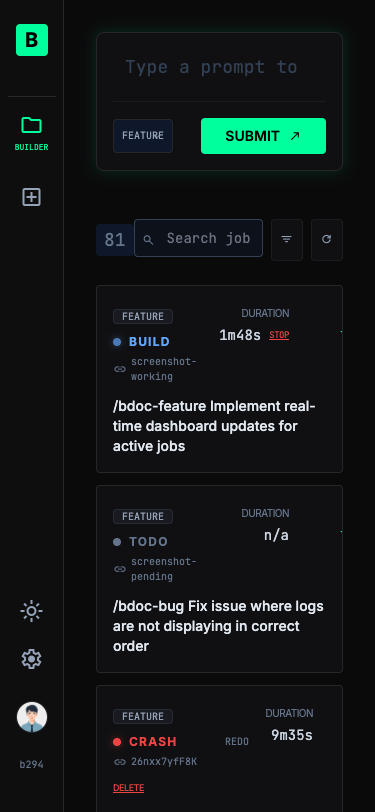Image resolution: width=375 pixels, height=812 pixels.
Task: Click the n/a duration value
Action: (x=276, y=535)
